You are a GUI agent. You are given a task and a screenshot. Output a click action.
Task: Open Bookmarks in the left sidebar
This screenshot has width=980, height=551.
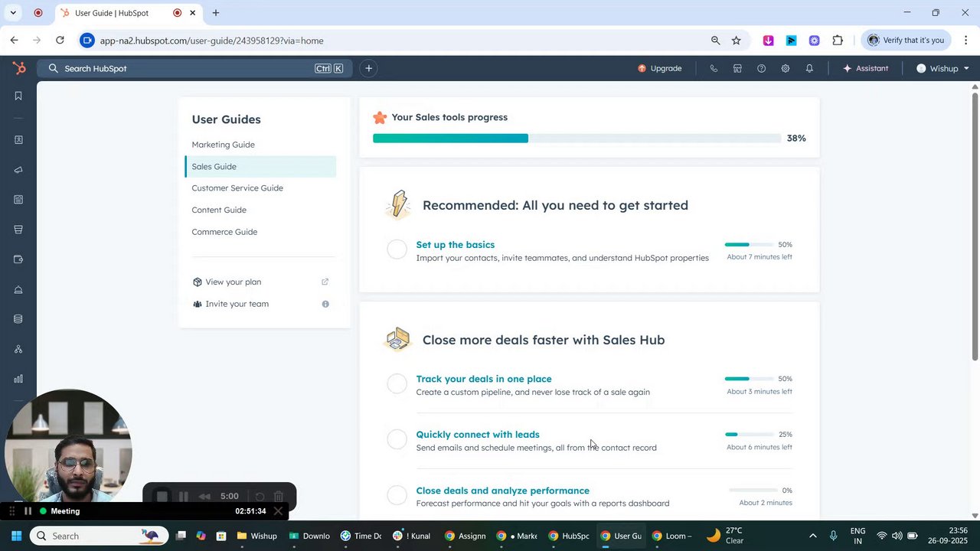[18, 96]
